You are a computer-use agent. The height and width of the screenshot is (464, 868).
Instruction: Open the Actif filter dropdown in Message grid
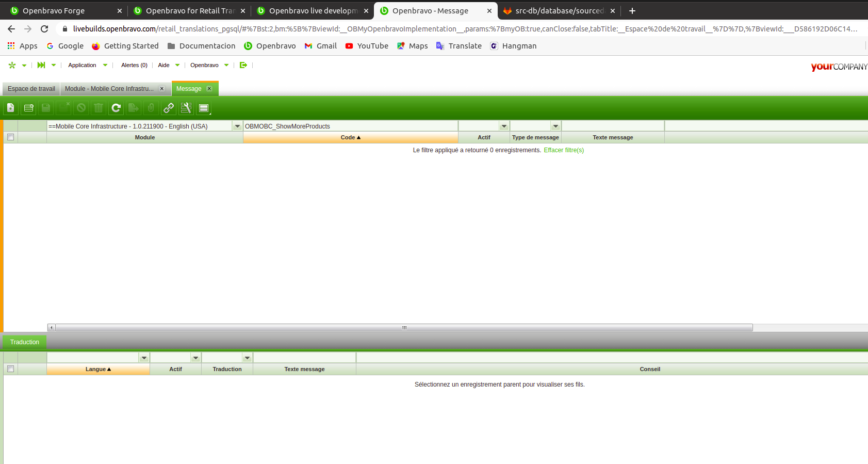504,126
